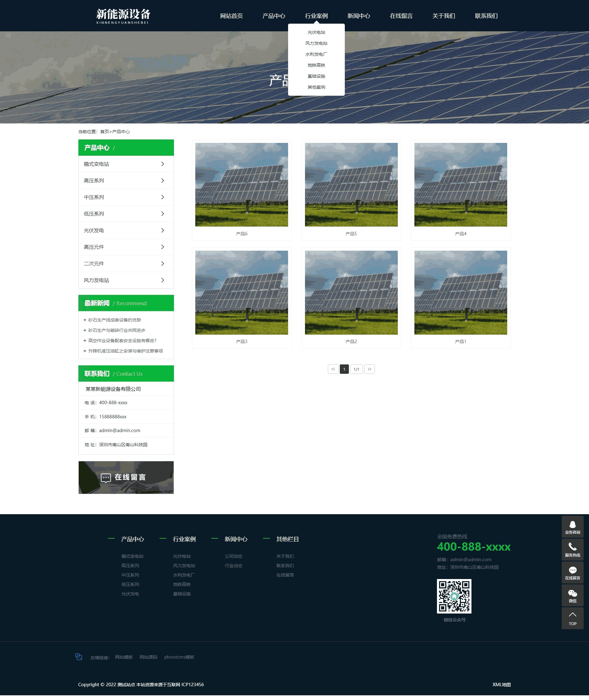Go to the next page arrow button
The image size is (589, 700).
[x=369, y=369]
